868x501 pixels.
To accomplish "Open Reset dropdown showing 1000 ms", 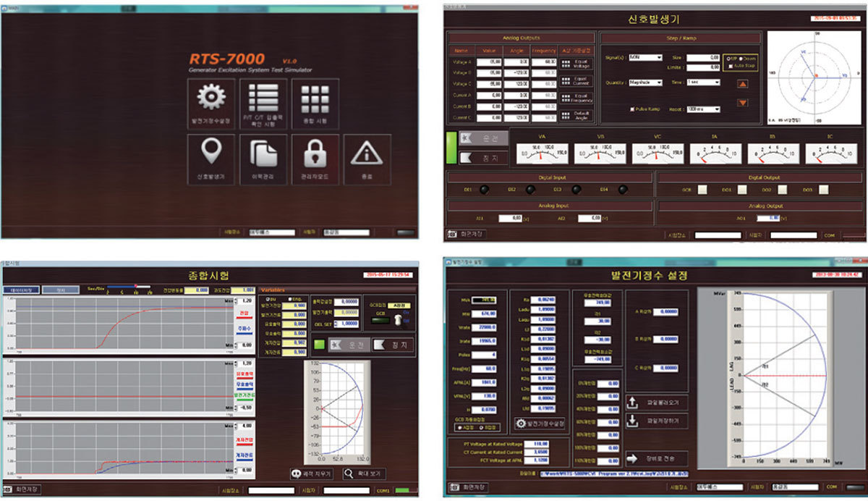I will coord(703,109).
